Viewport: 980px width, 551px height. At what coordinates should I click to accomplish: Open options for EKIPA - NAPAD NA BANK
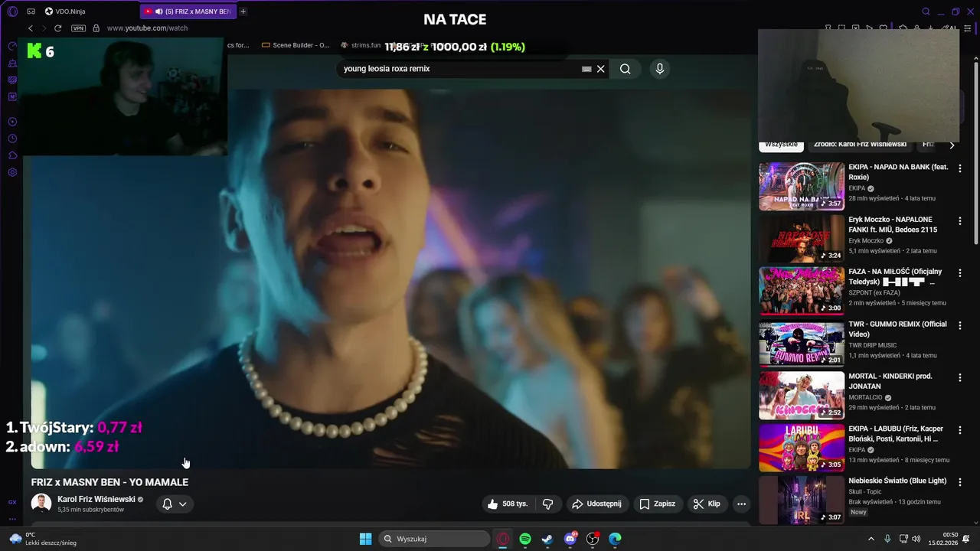point(959,168)
